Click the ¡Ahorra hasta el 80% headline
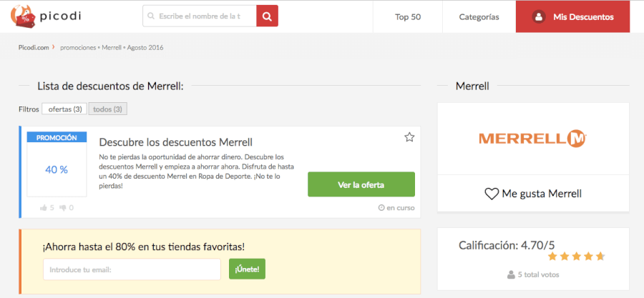 (143, 247)
